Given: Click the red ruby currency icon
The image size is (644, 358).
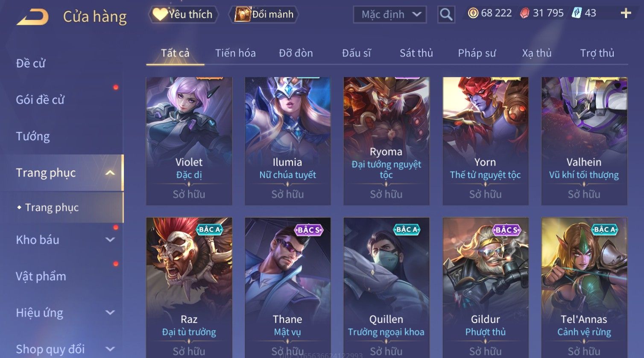Looking at the screenshot, I should tap(524, 13).
